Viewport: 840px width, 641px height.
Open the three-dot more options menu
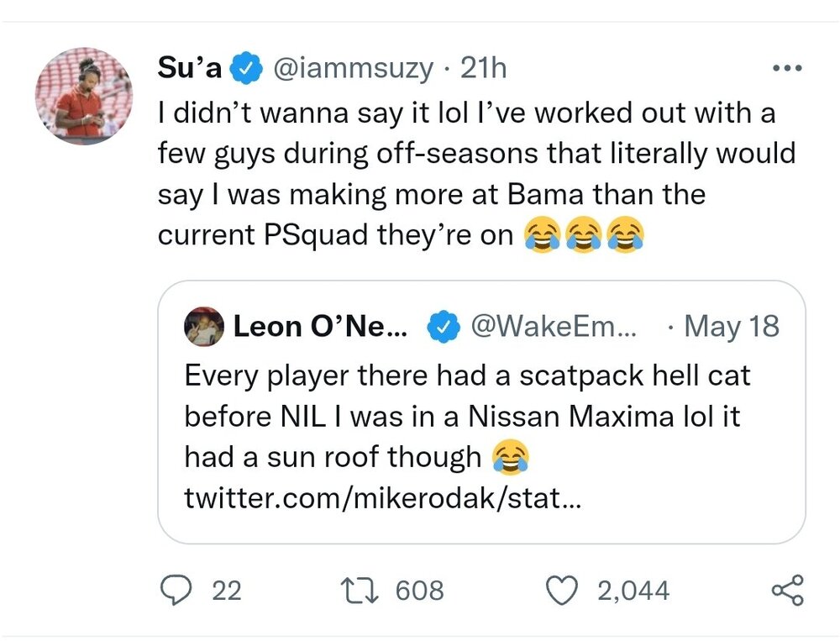click(787, 69)
